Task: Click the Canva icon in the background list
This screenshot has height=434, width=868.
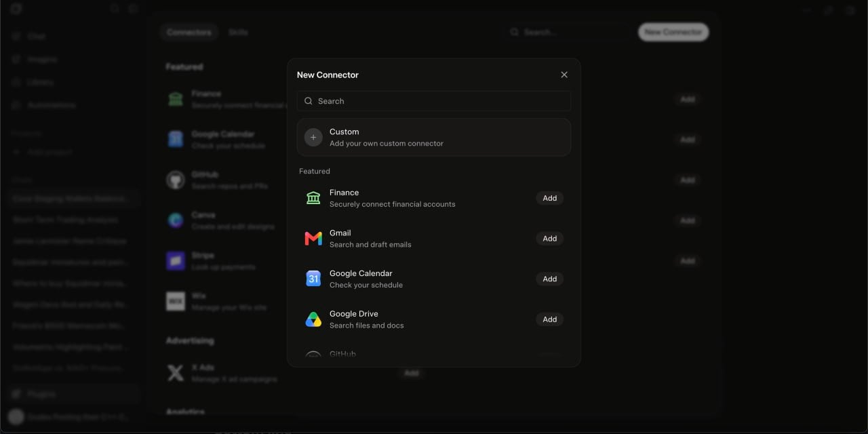Action: point(176,220)
